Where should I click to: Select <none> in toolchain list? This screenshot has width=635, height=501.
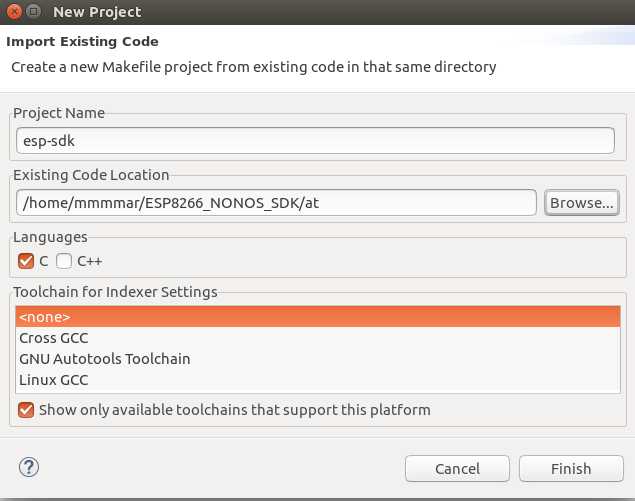[318, 317]
